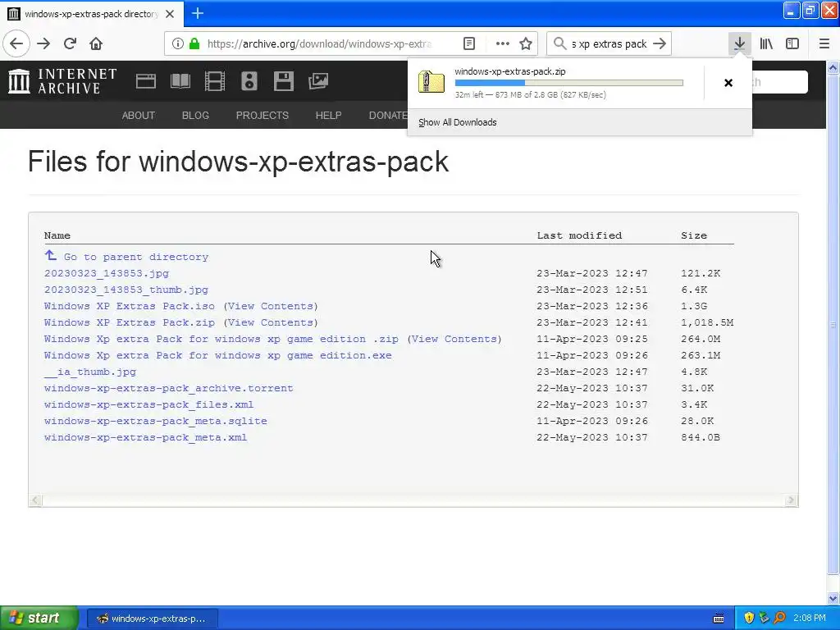Open Internet Archive Texts book icon

pyautogui.click(x=180, y=81)
